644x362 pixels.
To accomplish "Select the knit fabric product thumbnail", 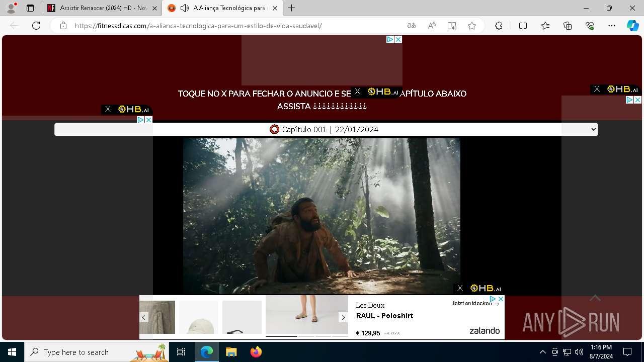I will point(157,318).
